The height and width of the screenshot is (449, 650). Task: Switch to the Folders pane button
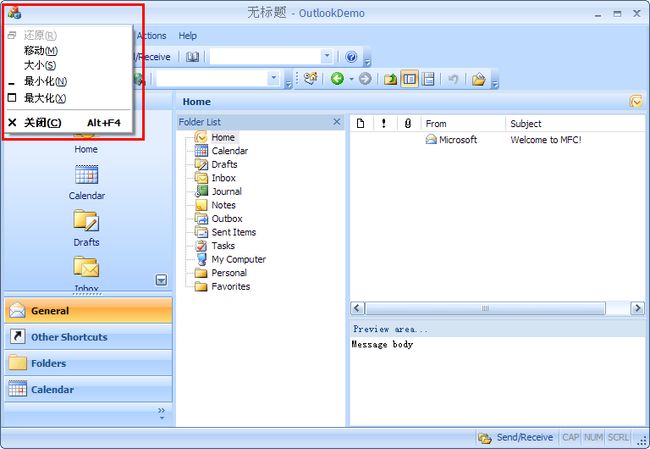click(x=88, y=363)
